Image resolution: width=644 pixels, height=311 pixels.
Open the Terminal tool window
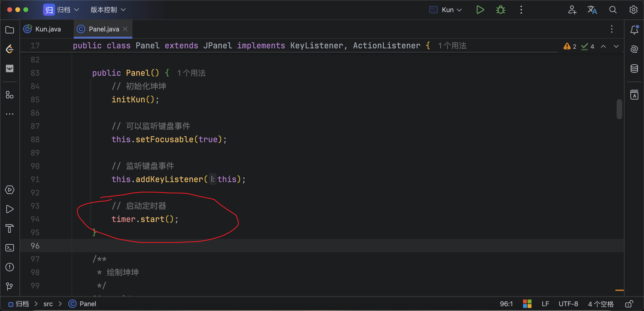[9, 248]
